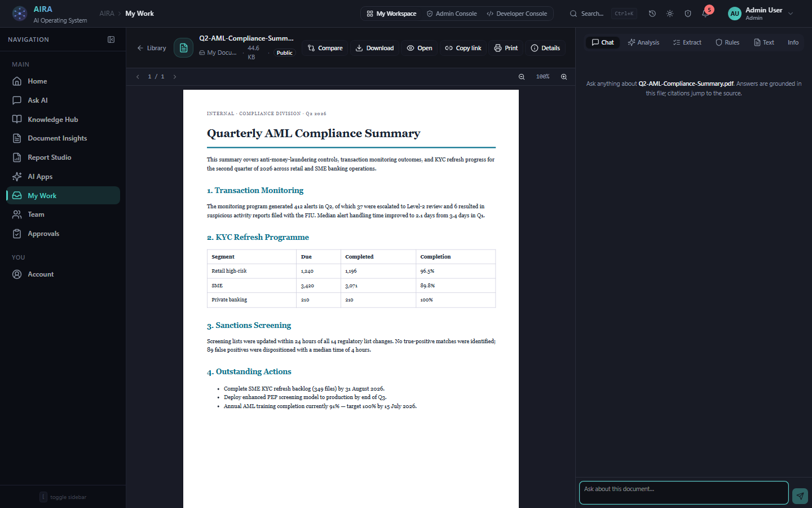The width and height of the screenshot is (812, 508).
Task: Go to Knowledge Hub
Action: click(x=63, y=120)
